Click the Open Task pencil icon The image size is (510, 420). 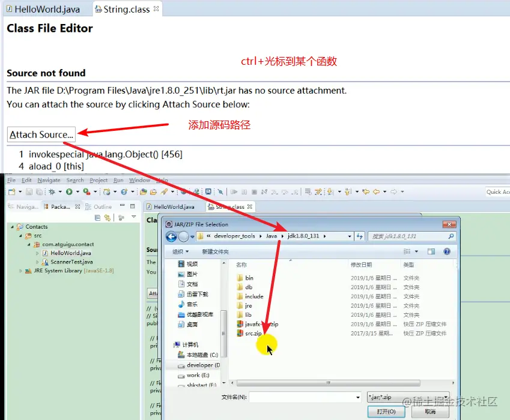[164, 191]
